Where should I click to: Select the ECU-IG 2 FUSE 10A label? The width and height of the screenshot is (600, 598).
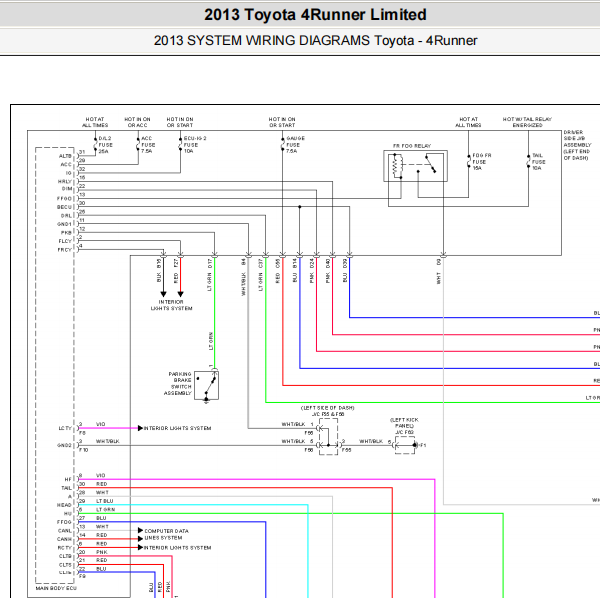(195, 145)
